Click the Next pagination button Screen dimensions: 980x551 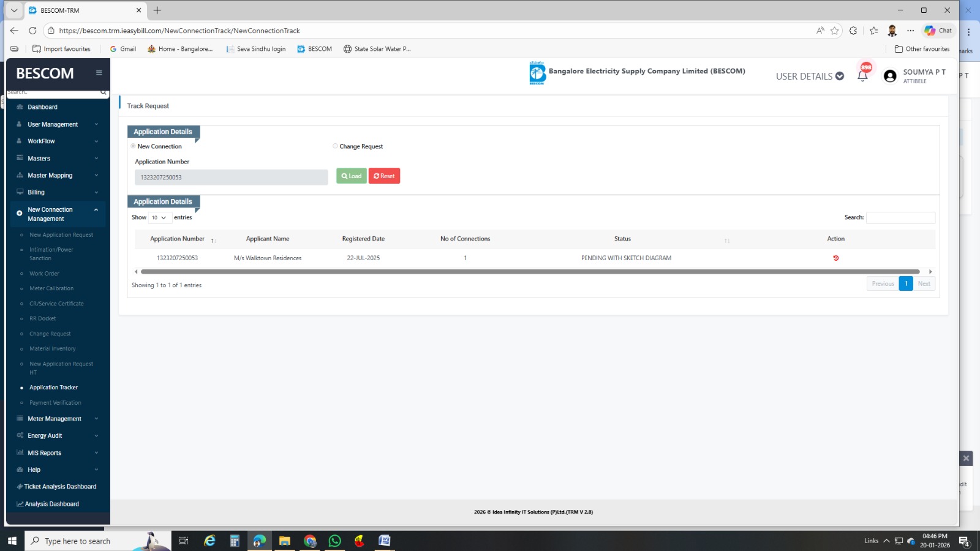pos(924,283)
